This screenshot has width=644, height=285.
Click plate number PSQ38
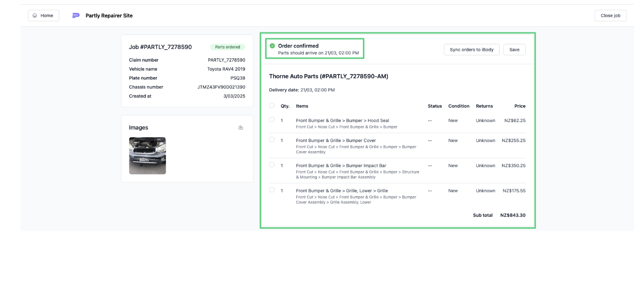pos(238,78)
